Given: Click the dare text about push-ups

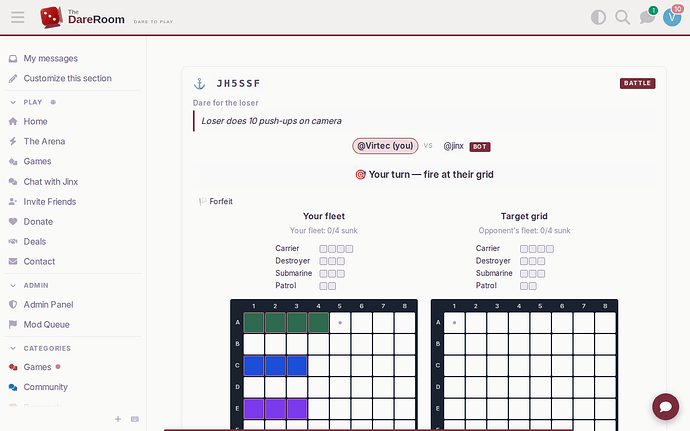Looking at the screenshot, I should click(271, 121).
